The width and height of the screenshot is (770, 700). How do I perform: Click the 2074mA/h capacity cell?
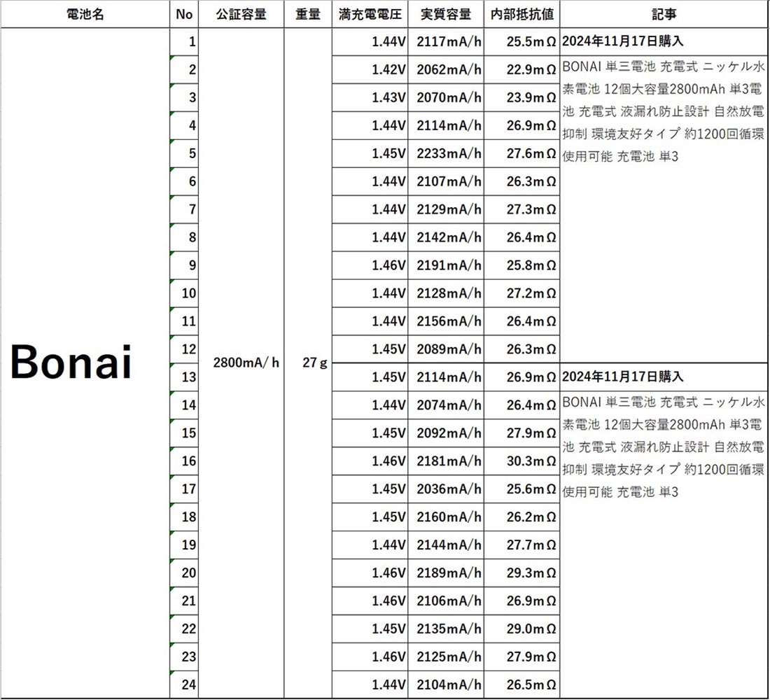(446, 405)
